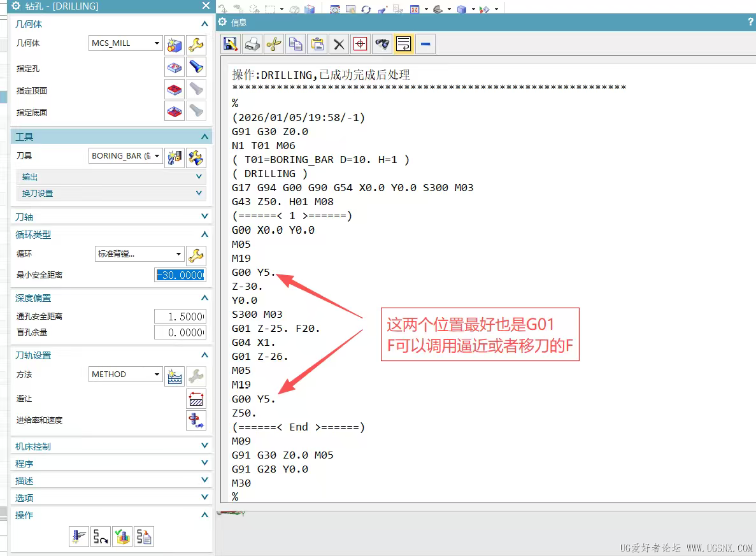Open the 循环 标准背镗 cycle type dropdown
The width and height of the screenshot is (756, 556).
click(x=139, y=254)
